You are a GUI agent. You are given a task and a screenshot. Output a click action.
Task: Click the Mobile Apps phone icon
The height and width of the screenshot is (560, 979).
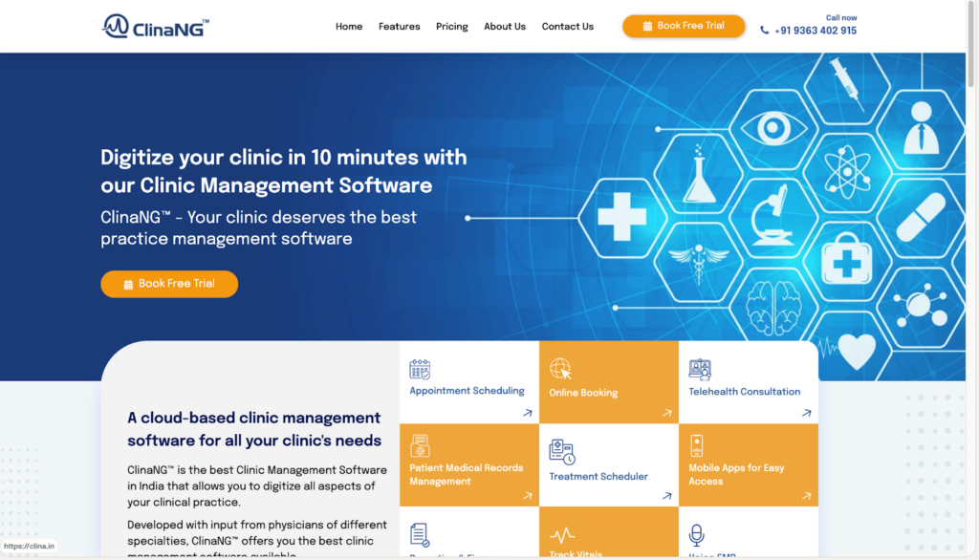[x=697, y=445]
